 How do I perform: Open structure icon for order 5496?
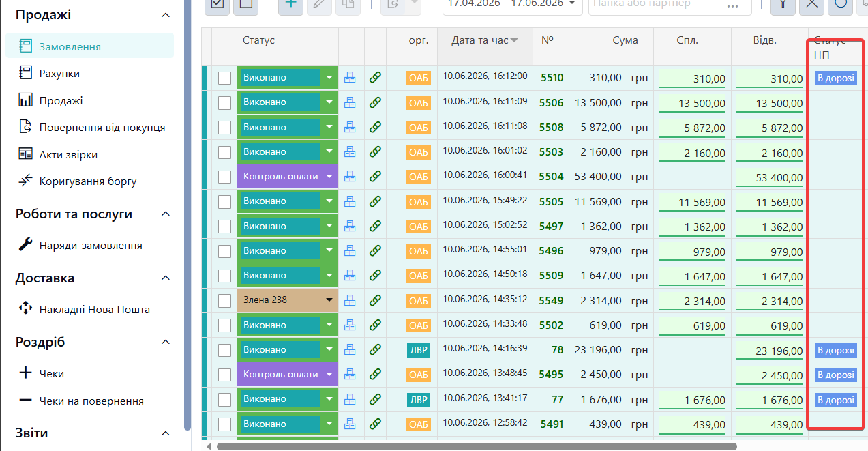pos(350,251)
